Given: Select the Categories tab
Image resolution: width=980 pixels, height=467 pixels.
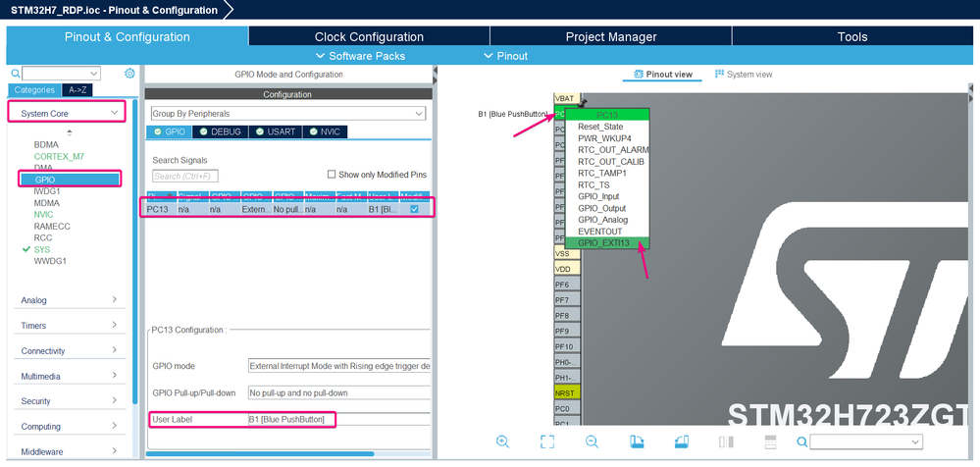Looking at the screenshot, I should 35,90.
